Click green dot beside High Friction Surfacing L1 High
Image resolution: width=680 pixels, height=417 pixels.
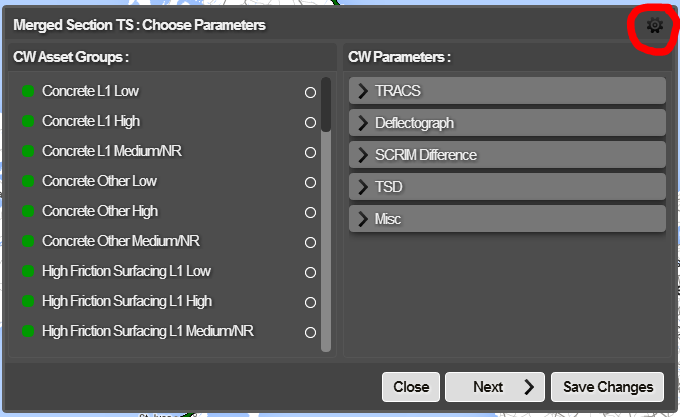[28, 302]
